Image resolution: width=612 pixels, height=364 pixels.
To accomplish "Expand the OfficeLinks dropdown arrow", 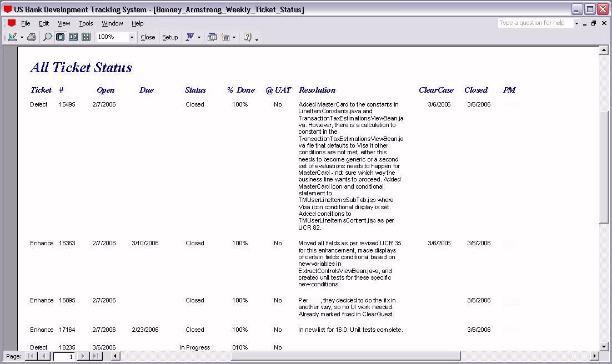I will [x=199, y=38].
